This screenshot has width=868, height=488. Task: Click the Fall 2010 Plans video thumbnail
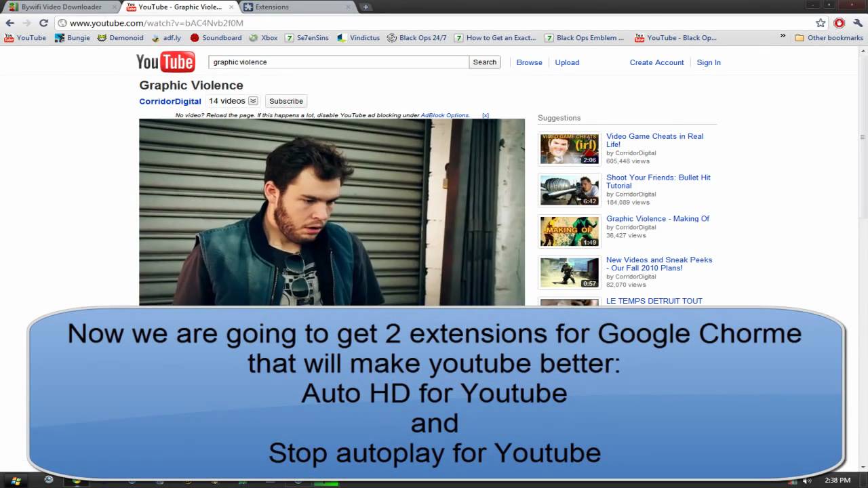[x=570, y=272]
